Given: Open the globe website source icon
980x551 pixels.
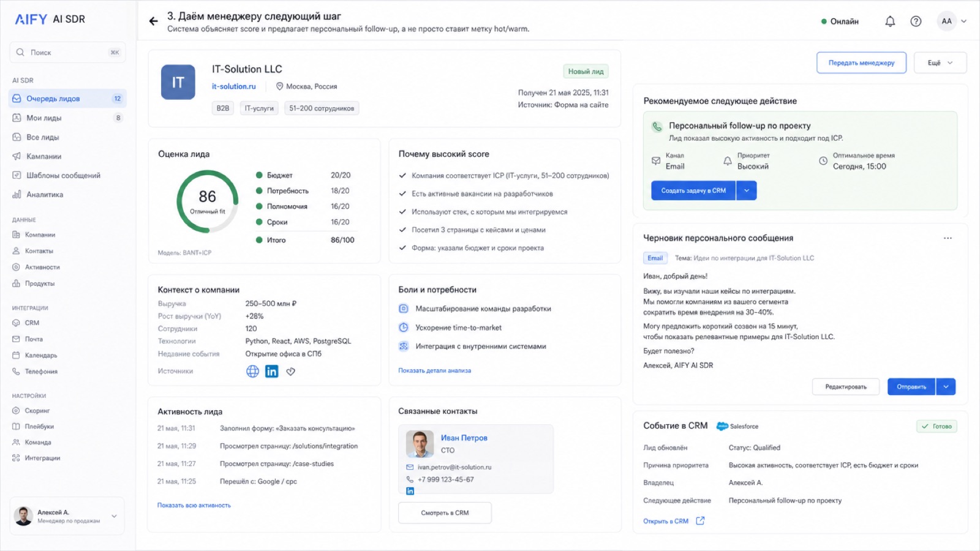Looking at the screenshot, I should 252,371.
